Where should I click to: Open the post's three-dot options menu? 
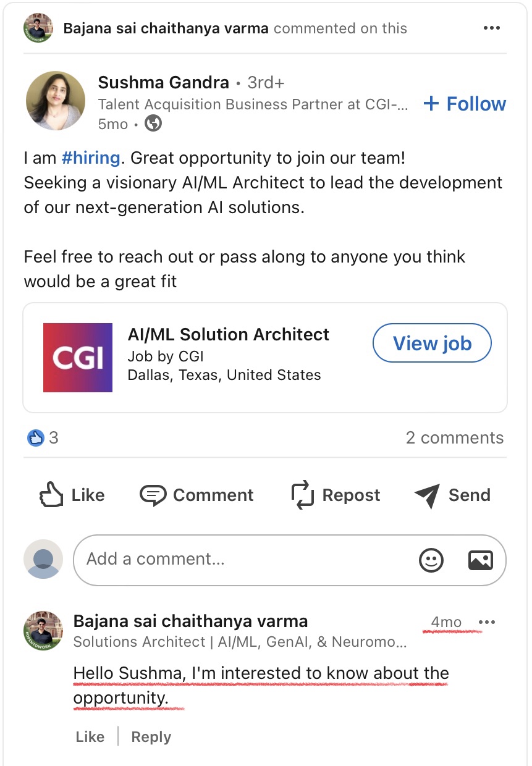(492, 28)
